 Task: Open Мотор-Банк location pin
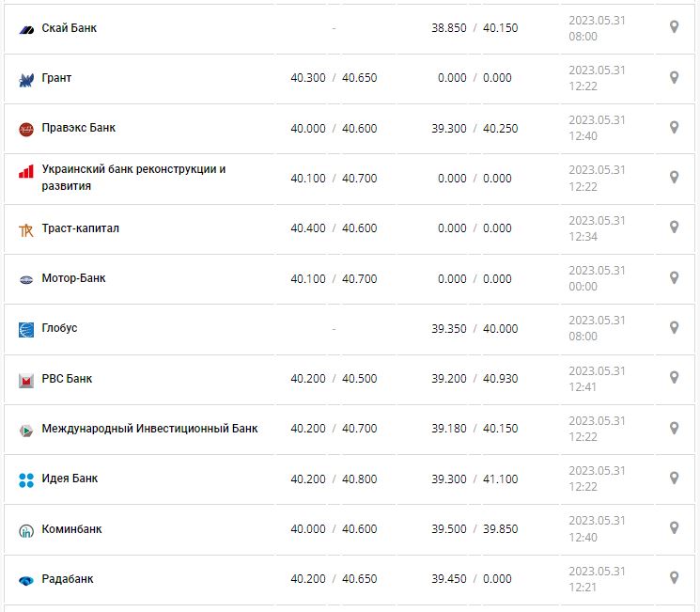674,277
